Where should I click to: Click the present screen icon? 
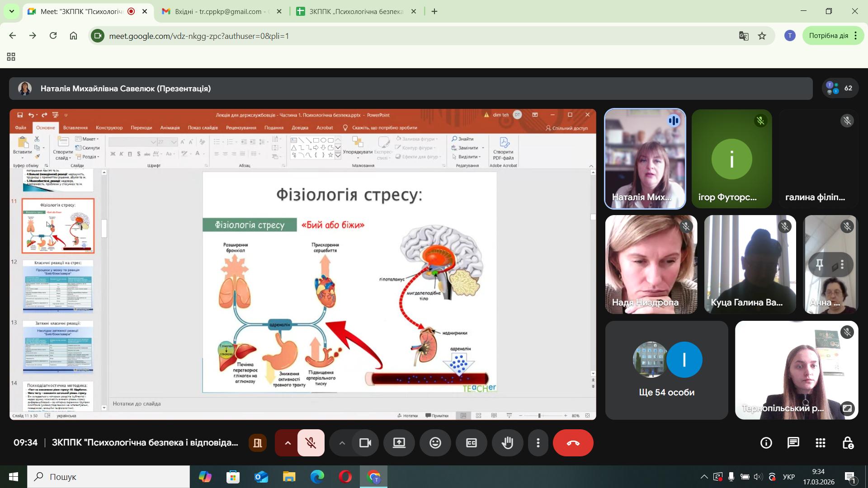[399, 443]
